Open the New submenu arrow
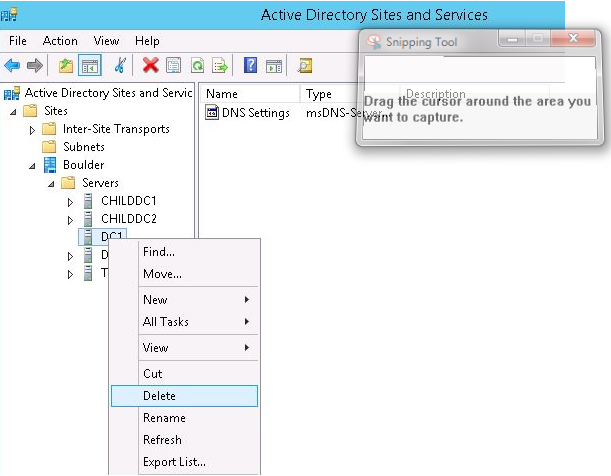 pyautogui.click(x=247, y=299)
